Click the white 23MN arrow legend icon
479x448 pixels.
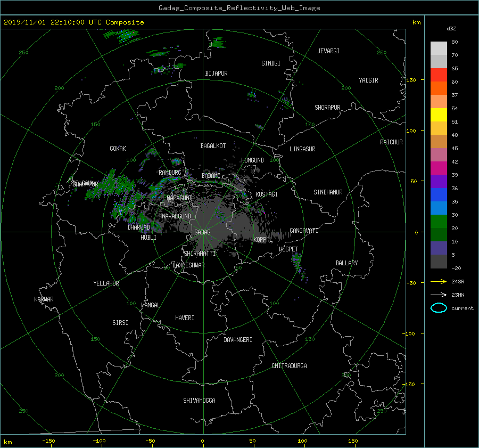pyautogui.click(x=439, y=295)
